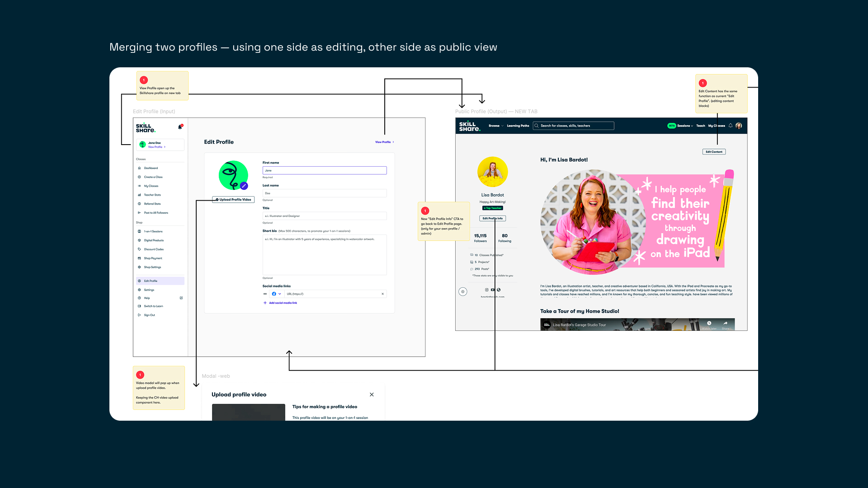
Task: Expand the Sessions dropdown in top nav
Action: [685, 126]
